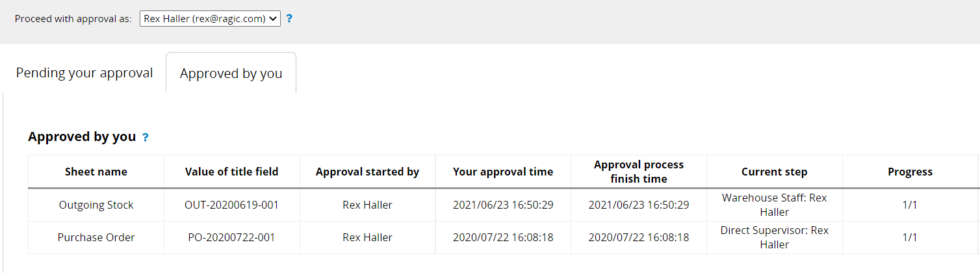Click the Approval started by column header
Image resolution: width=980 pixels, height=273 pixels.
[368, 172]
